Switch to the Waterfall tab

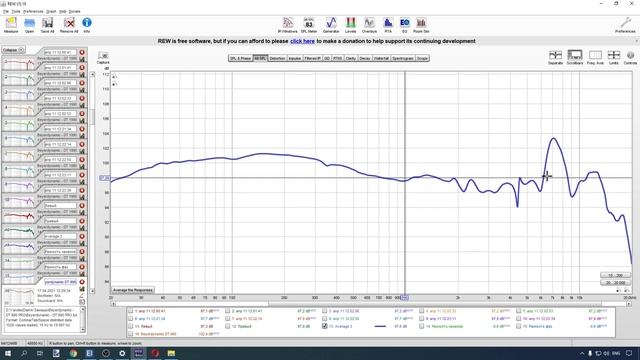click(381, 58)
